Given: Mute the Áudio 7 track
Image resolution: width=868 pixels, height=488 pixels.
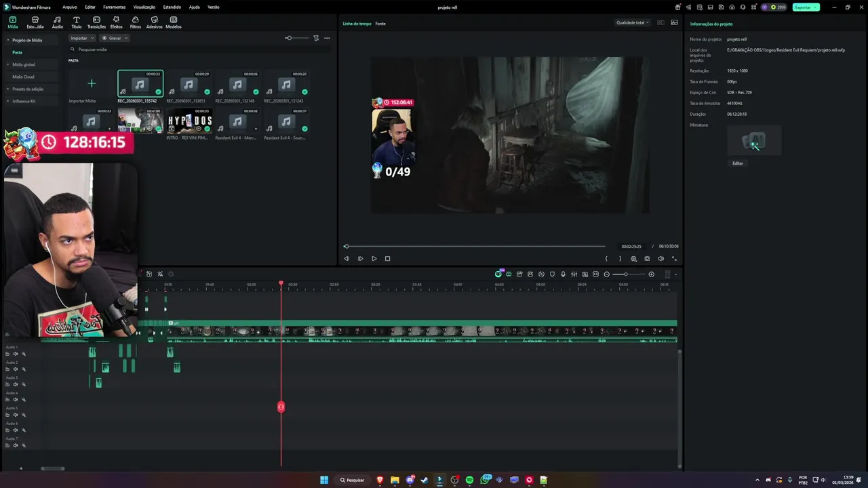Looking at the screenshot, I should [16, 445].
